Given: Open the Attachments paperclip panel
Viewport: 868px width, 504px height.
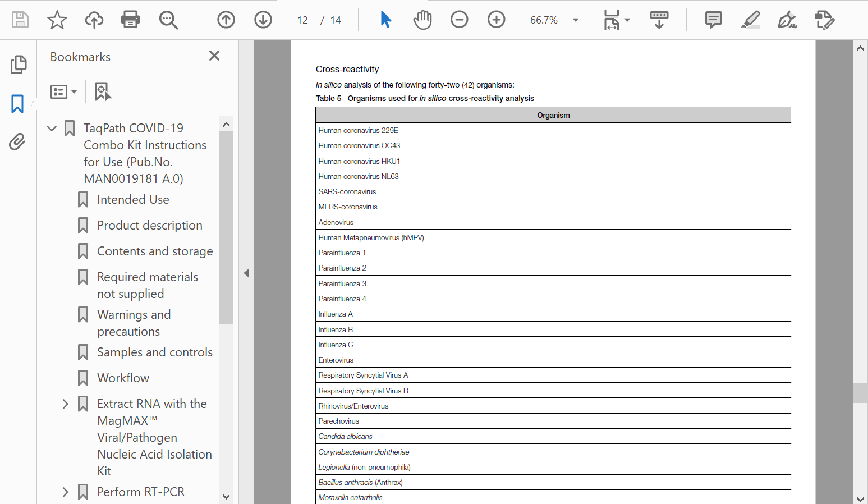Looking at the screenshot, I should (x=17, y=141).
